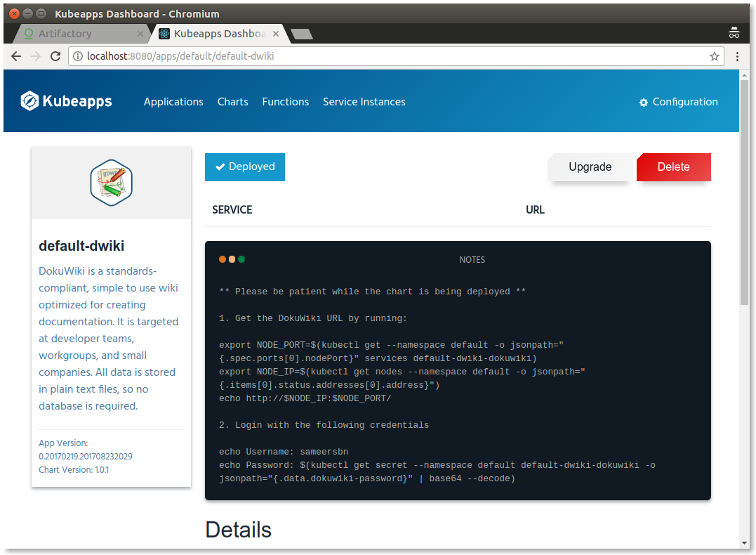Click the browser back arrow

16,56
